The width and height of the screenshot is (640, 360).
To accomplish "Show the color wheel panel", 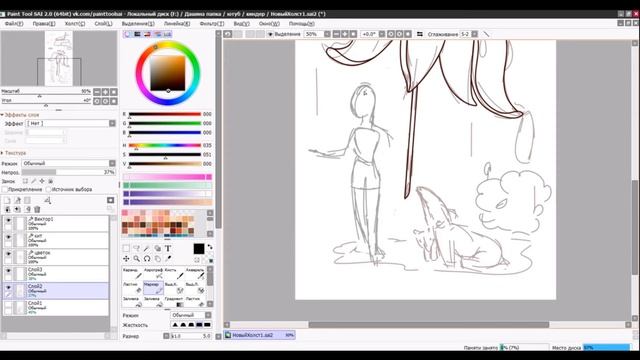I will click(127, 34).
